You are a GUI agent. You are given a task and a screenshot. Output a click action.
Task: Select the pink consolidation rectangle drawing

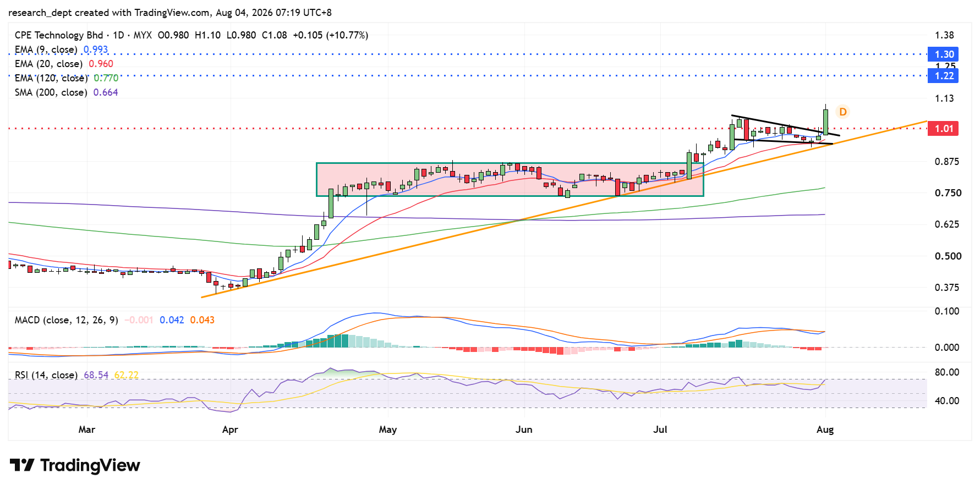pos(510,179)
